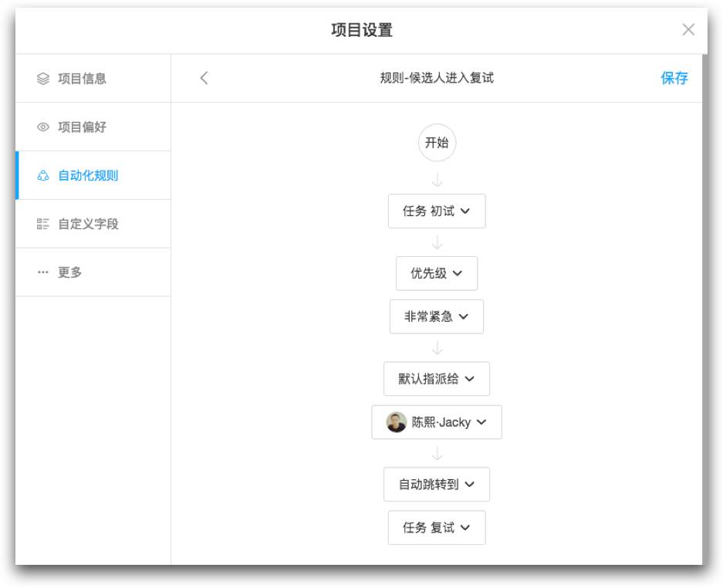Select the 自动化规则 tab

[93, 175]
